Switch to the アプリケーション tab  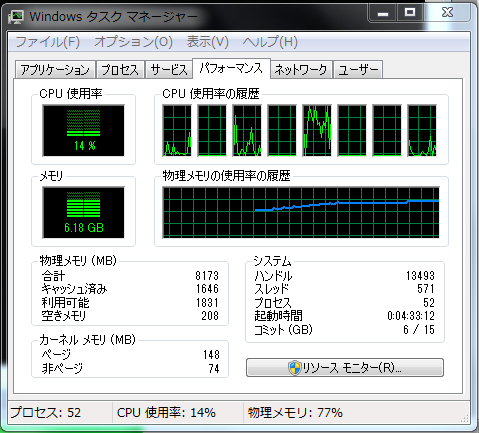coord(55,70)
